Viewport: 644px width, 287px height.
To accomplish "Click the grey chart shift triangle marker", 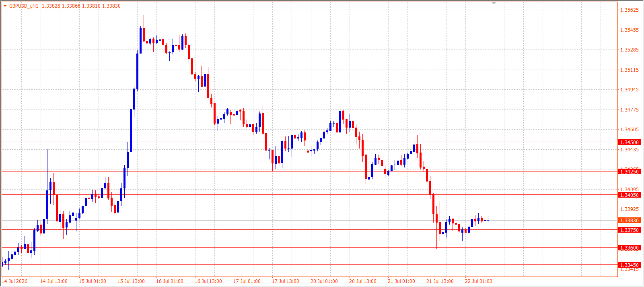I will point(494,3).
